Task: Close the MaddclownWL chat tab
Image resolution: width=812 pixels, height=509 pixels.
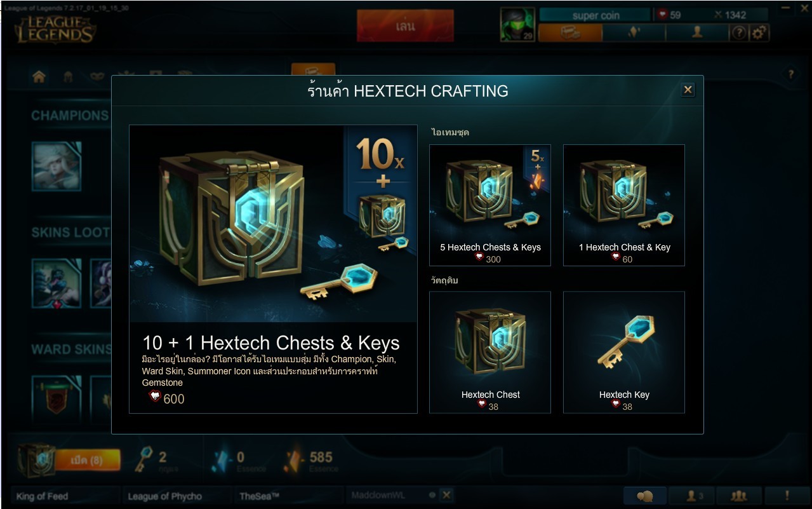Action: click(446, 495)
